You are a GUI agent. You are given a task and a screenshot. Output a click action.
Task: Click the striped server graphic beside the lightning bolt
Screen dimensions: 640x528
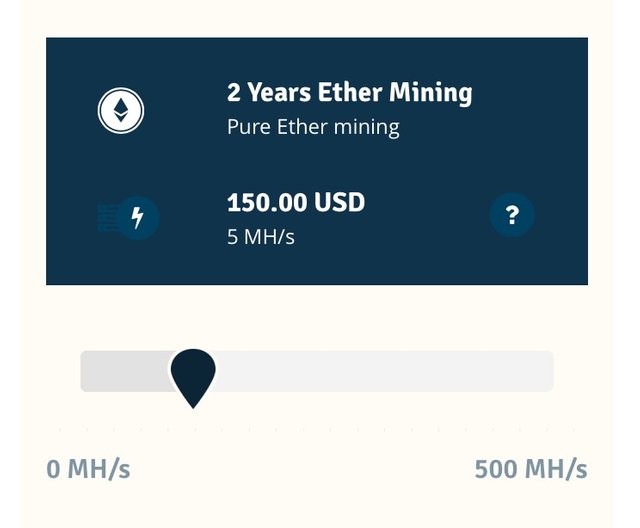pos(105,217)
